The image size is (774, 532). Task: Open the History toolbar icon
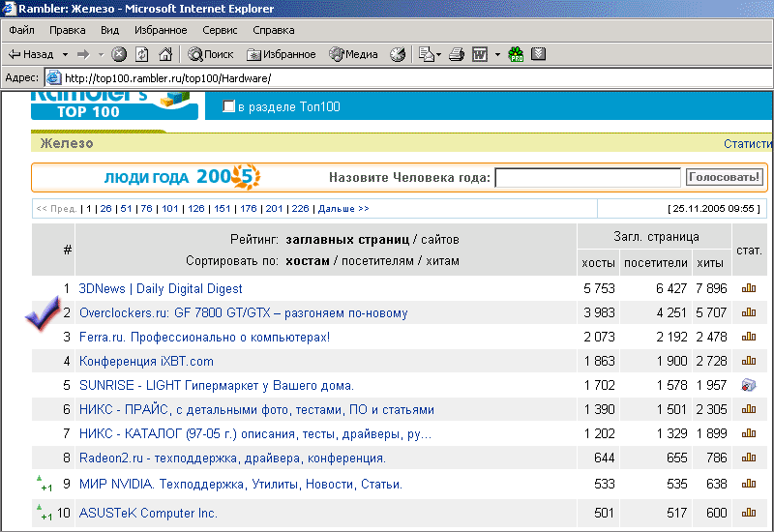(x=398, y=55)
